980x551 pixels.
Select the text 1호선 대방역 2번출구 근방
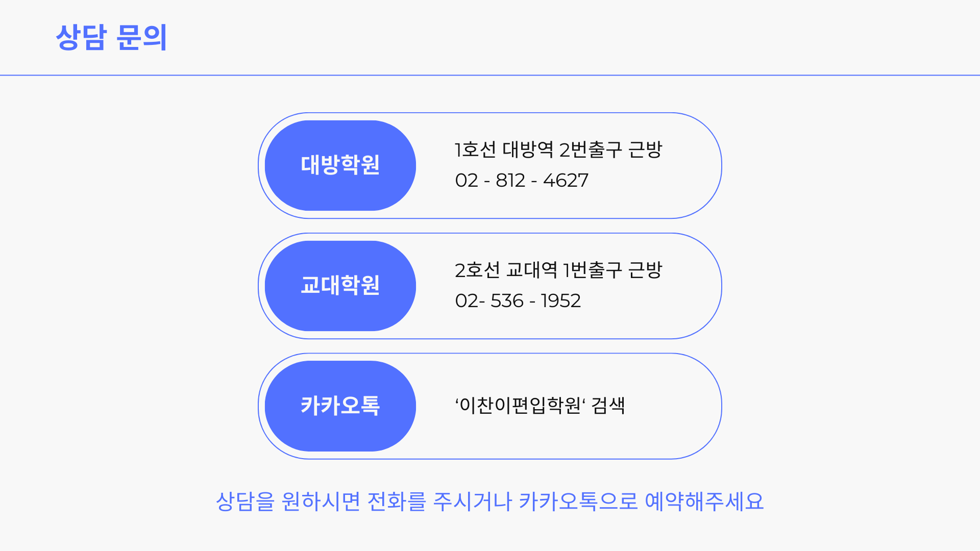pyautogui.click(x=558, y=149)
